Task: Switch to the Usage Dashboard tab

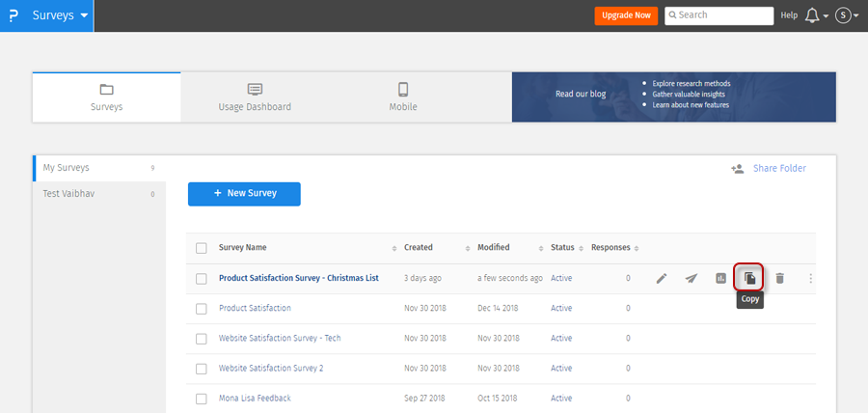Action: (255, 97)
